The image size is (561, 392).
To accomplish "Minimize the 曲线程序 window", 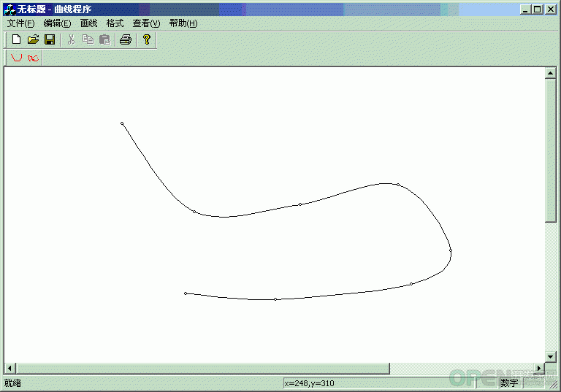I will tap(525, 9).
